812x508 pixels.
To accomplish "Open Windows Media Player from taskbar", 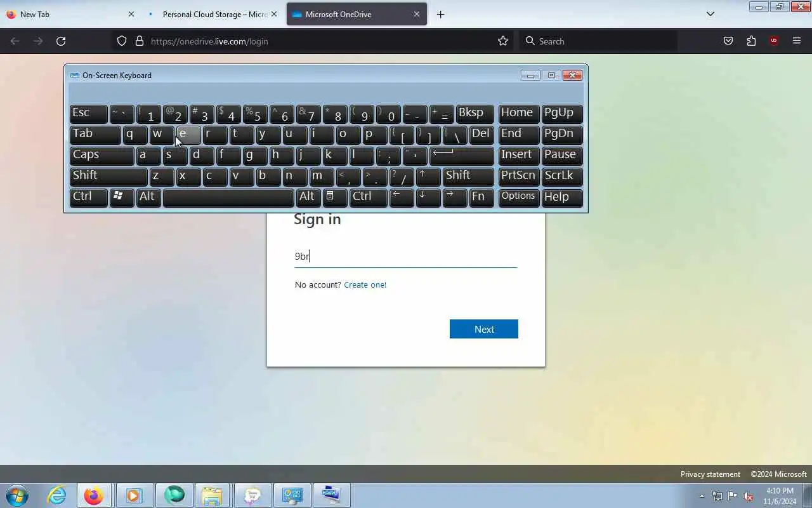I will (134, 495).
